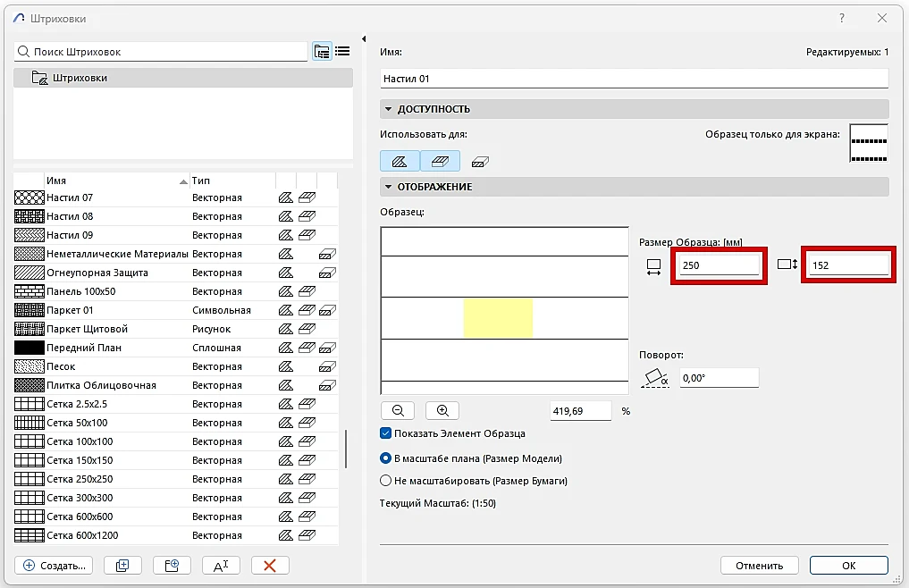Edit the zoom percentage field 419,69
This screenshot has width=909, height=588.
coord(580,410)
